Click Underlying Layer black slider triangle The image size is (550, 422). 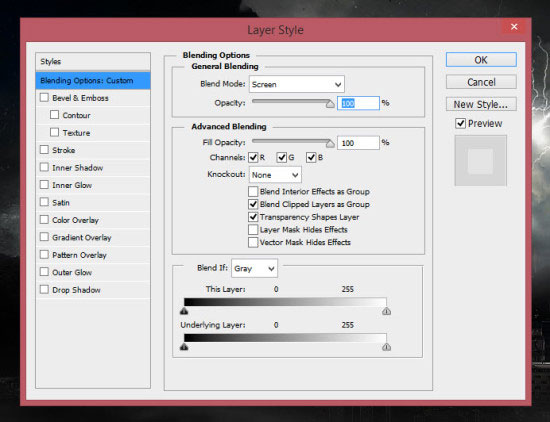tap(184, 347)
